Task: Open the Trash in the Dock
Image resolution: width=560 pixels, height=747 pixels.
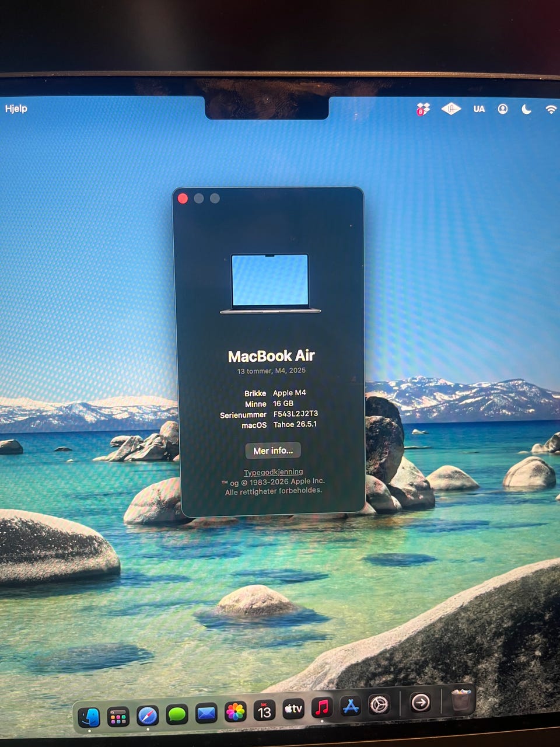Action: [x=461, y=699]
